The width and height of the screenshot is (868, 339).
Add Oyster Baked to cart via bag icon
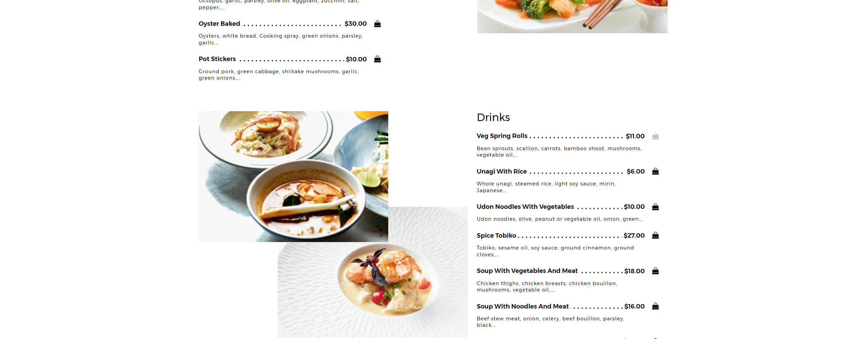(x=377, y=24)
